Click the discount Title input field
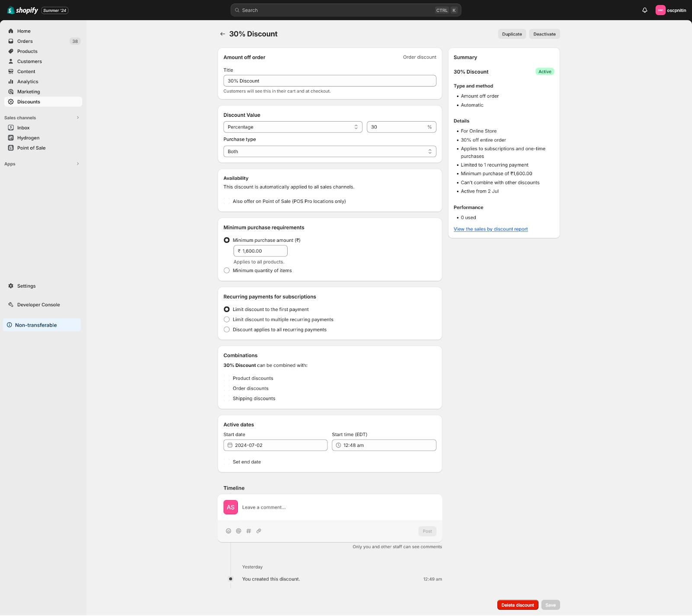692x616 pixels. [330, 81]
